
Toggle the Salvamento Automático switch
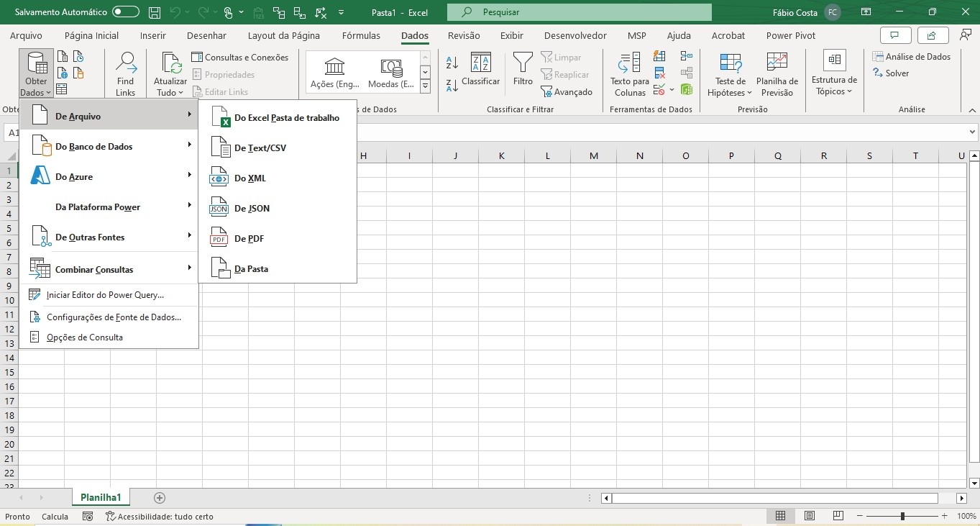tap(126, 12)
